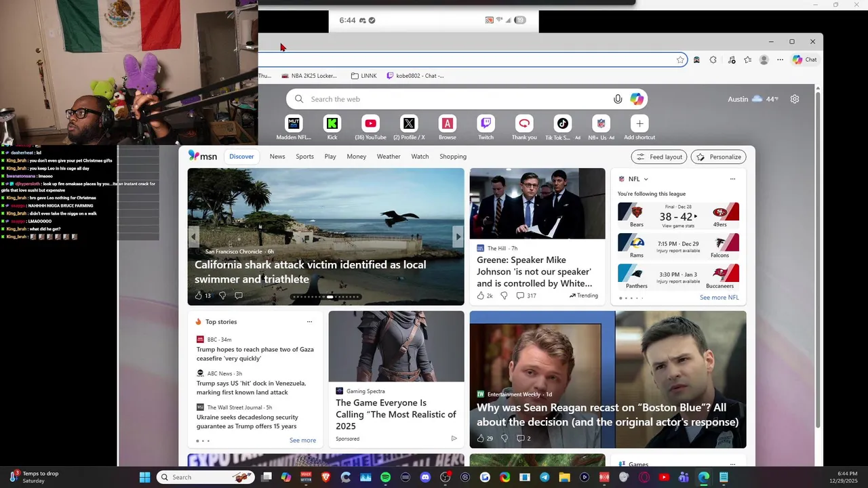This screenshot has height=488, width=868.
Task: Open the Windows Start menu
Action: click(144, 477)
